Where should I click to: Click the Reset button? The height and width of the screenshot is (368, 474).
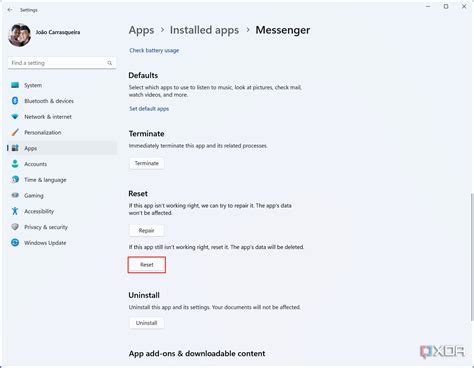click(147, 265)
